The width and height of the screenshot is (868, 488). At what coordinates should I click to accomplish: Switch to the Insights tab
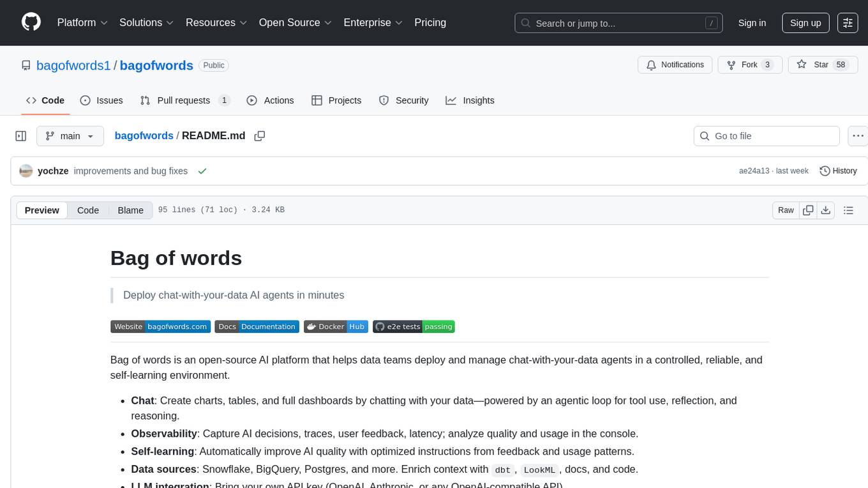click(x=470, y=100)
